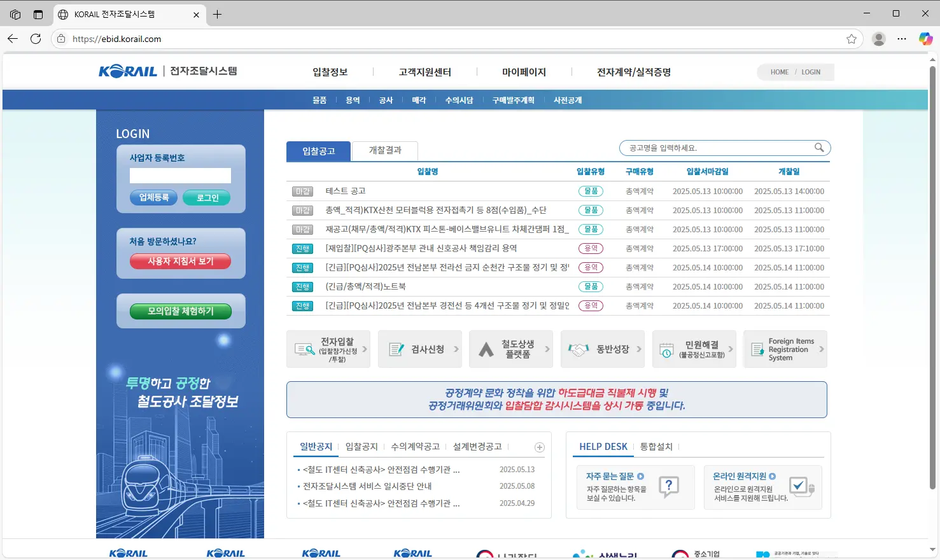
Task: Click the 로그인 button
Action: [x=207, y=198]
